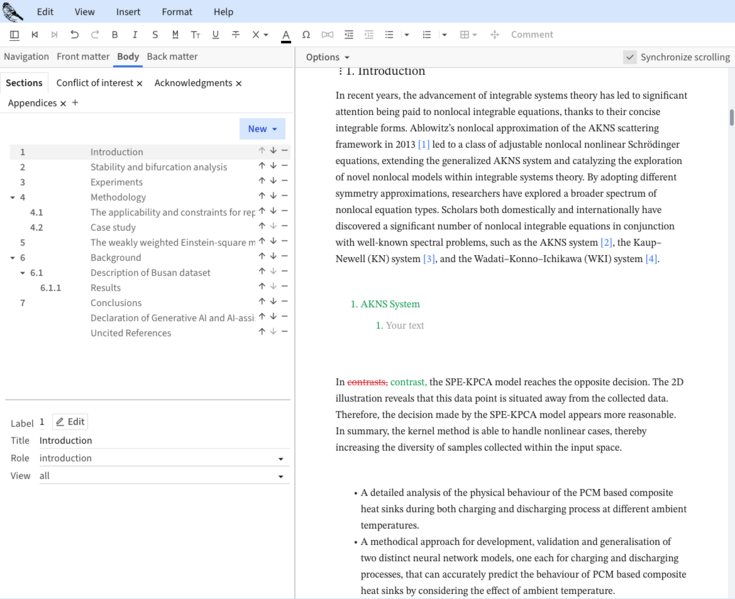Insert a link using chain icon
This screenshot has height=599, width=735.
[327, 35]
